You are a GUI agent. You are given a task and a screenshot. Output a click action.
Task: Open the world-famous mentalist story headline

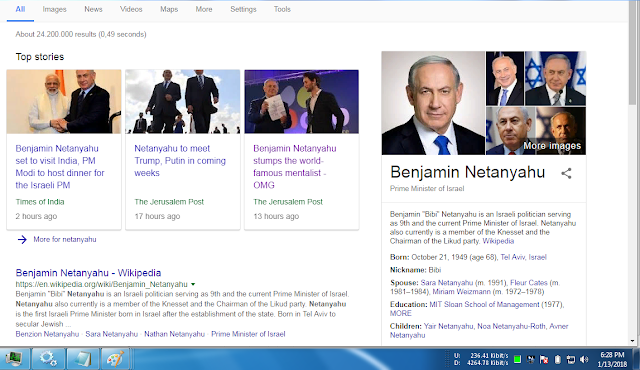click(295, 167)
